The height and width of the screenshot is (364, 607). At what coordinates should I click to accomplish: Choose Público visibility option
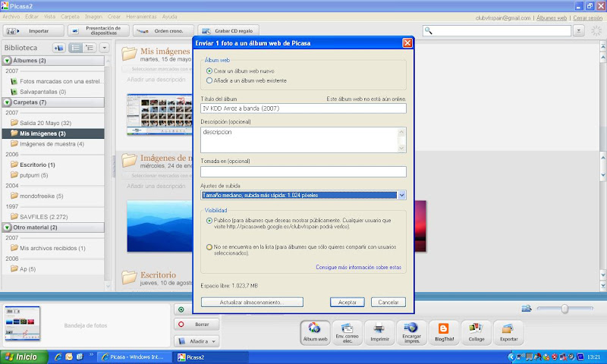tap(209, 221)
